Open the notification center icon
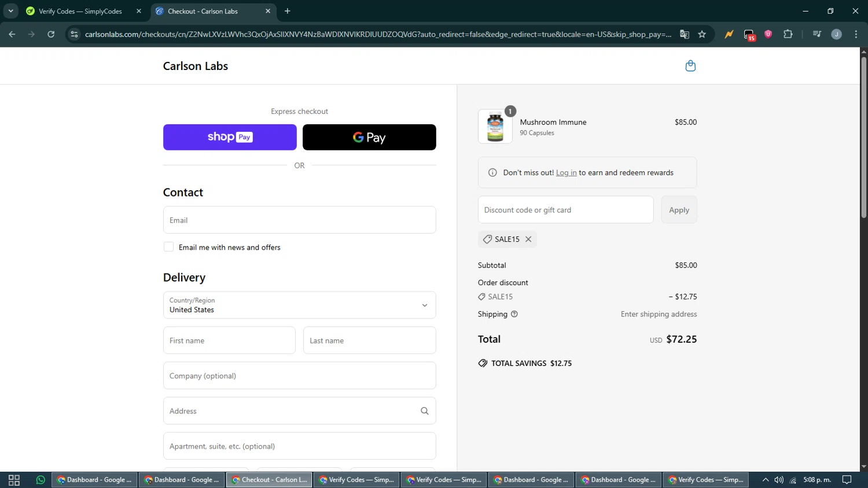 click(847, 480)
